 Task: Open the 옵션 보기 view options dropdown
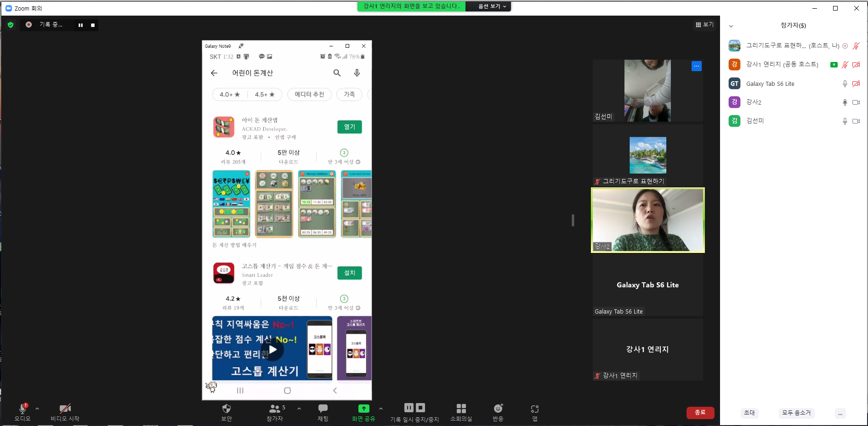click(x=492, y=6)
